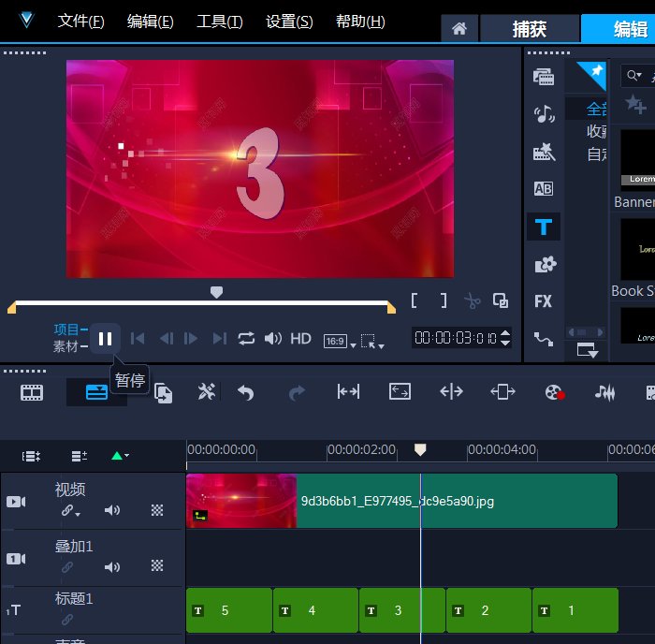This screenshot has height=644, width=655.
Task: Switch to the 捕获 tab
Action: [530, 28]
